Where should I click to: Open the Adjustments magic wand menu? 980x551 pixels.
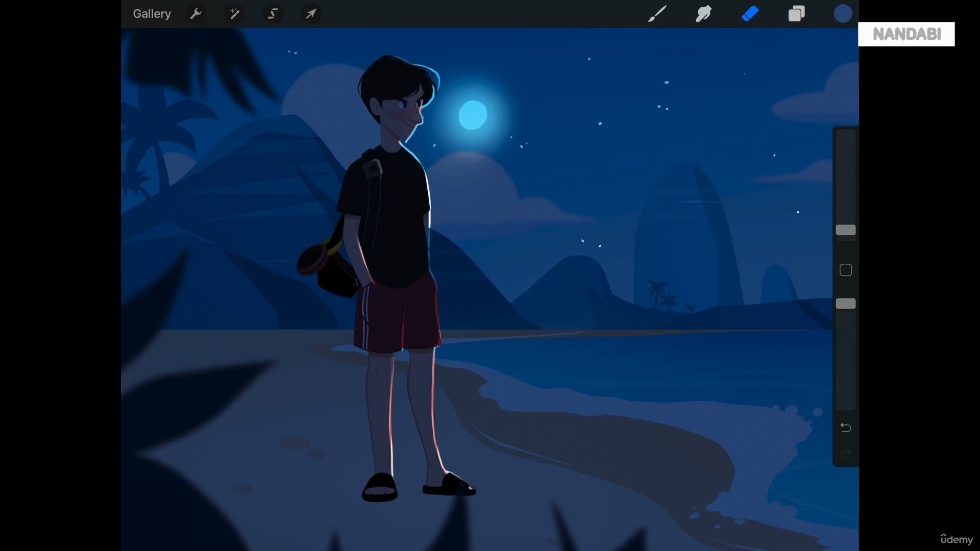(235, 14)
